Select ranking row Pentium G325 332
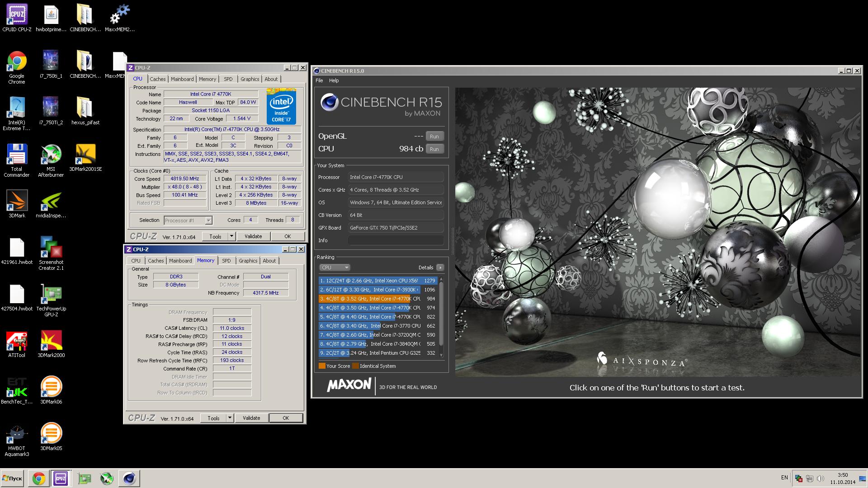868x488 pixels. (377, 353)
